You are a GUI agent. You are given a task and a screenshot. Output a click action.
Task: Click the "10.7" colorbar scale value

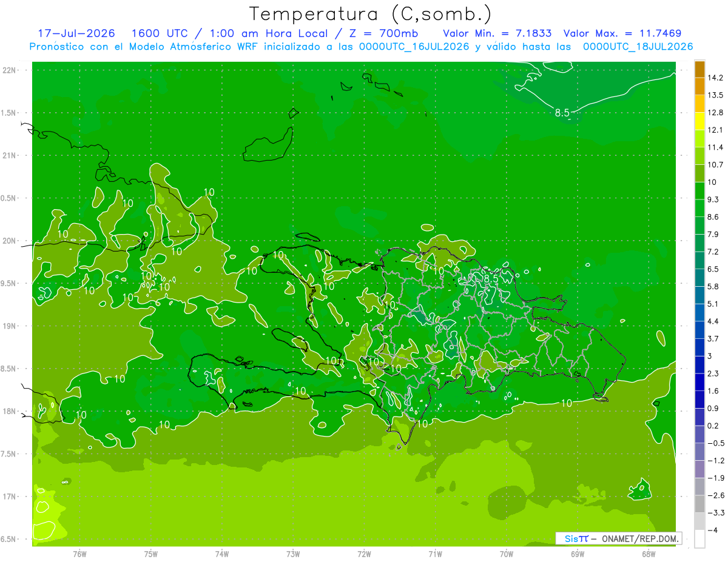(x=715, y=164)
